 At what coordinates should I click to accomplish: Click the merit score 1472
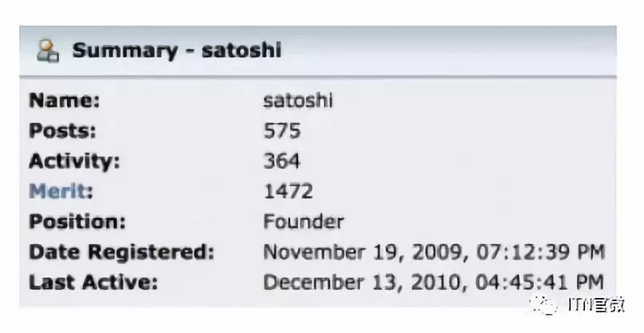point(288,191)
